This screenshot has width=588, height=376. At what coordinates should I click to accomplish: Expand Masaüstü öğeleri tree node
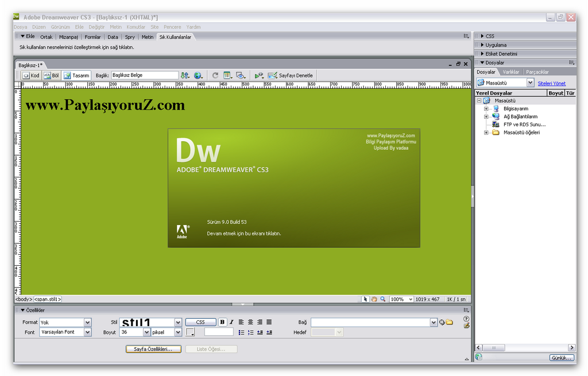point(486,133)
